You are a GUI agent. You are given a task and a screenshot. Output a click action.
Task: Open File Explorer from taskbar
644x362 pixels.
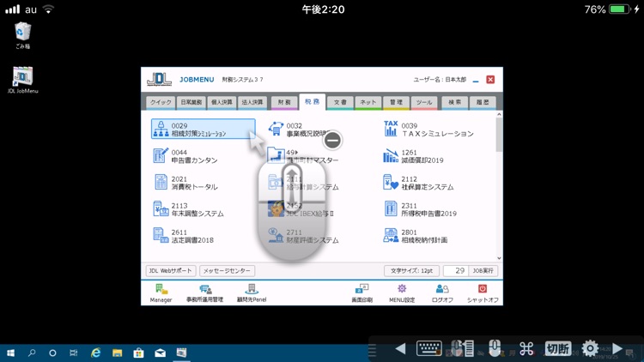(x=117, y=353)
